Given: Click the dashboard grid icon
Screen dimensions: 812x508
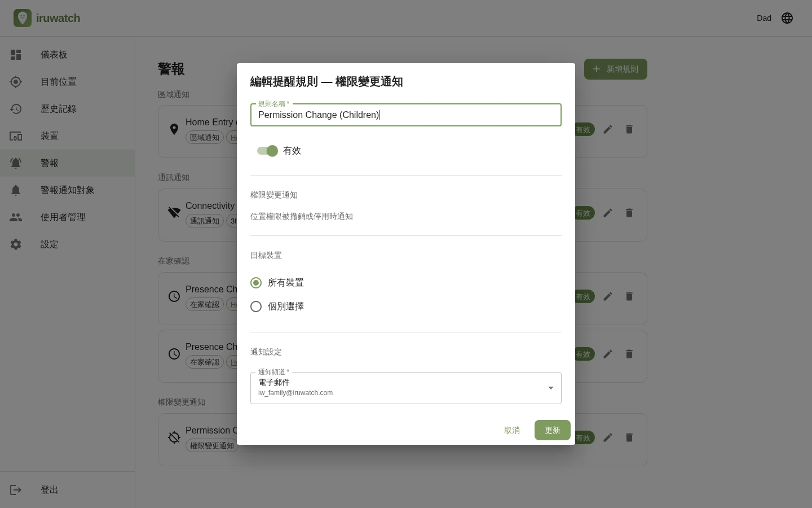Looking at the screenshot, I should 16,55.
